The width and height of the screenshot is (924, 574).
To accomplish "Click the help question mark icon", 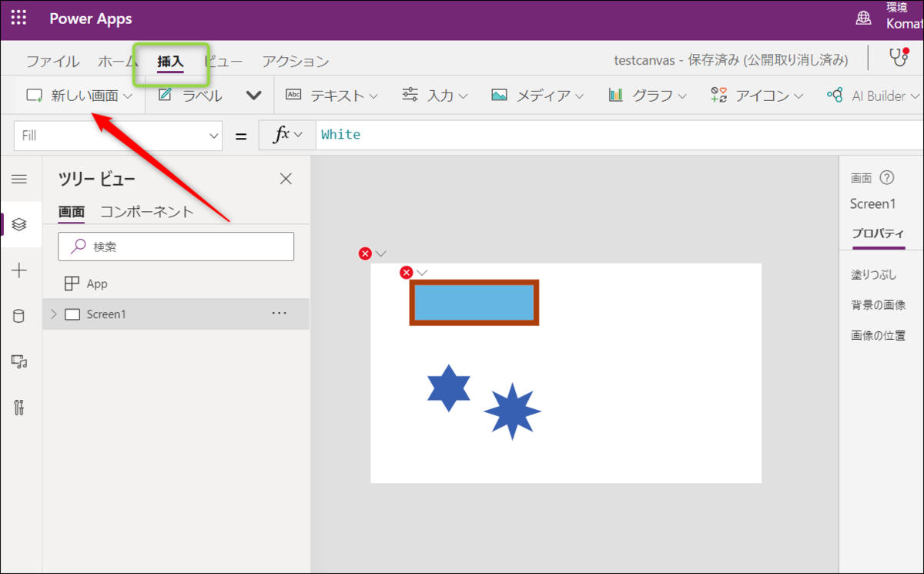I will click(x=887, y=178).
